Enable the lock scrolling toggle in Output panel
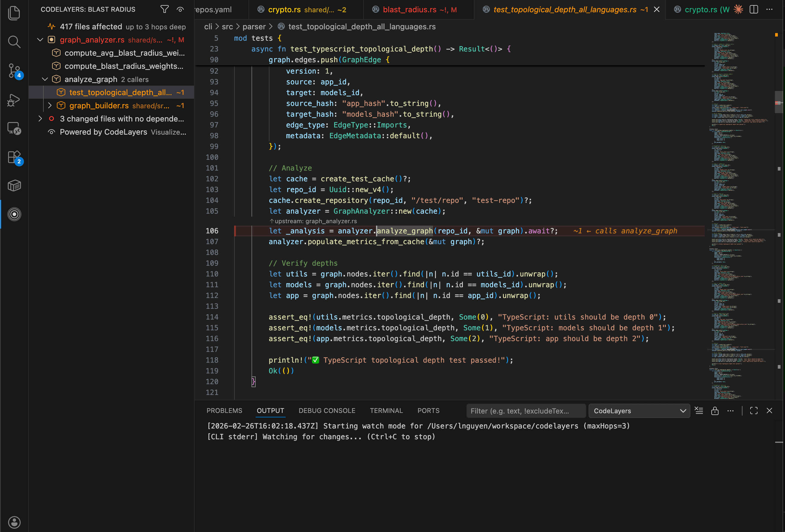Screen dimensions: 785x532 [715, 411]
